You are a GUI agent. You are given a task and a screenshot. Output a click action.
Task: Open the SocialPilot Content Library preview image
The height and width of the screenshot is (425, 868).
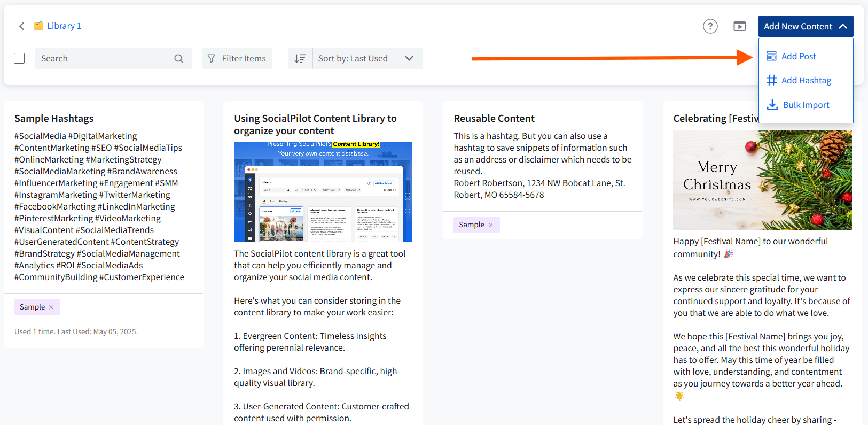pyautogui.click(x=323, y=192)
